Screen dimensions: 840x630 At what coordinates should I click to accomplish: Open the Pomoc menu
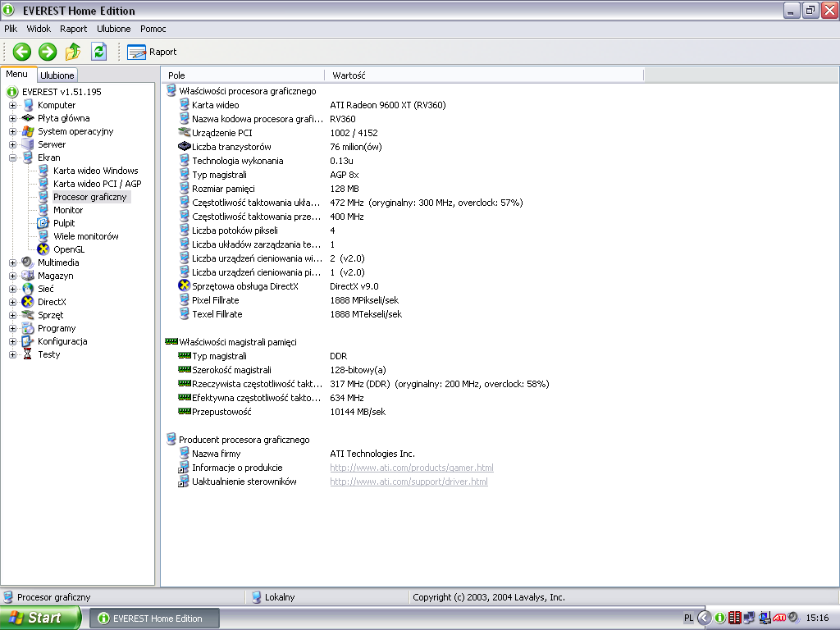pos(153,29)
